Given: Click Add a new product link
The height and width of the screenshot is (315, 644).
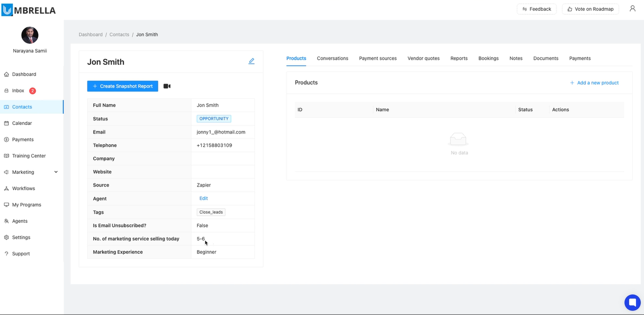Looking at the screenshot, I should point(594,83).
